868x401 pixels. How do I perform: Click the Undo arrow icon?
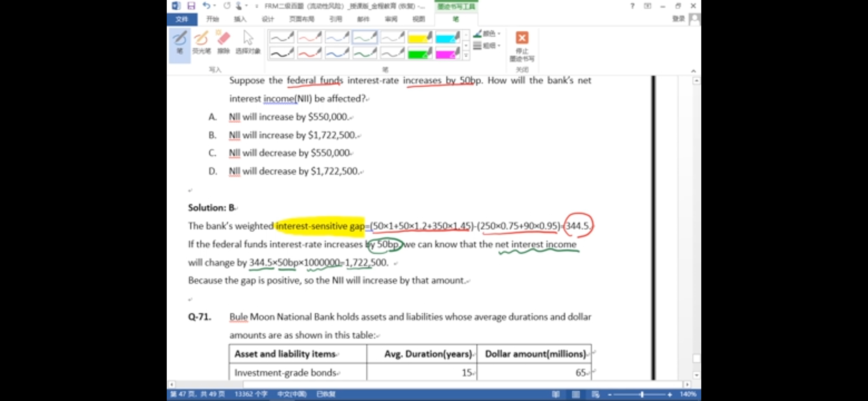point(206,6)
